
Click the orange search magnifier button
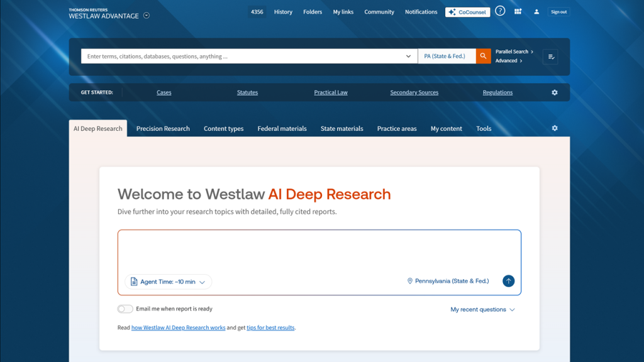click(483, 56)
